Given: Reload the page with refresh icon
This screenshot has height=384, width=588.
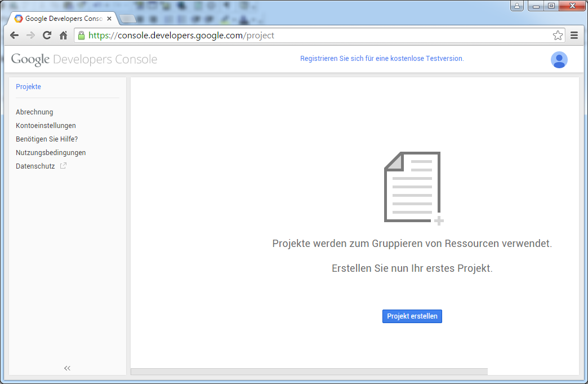Looking at the screenshot, I should (x=47, y=36).
